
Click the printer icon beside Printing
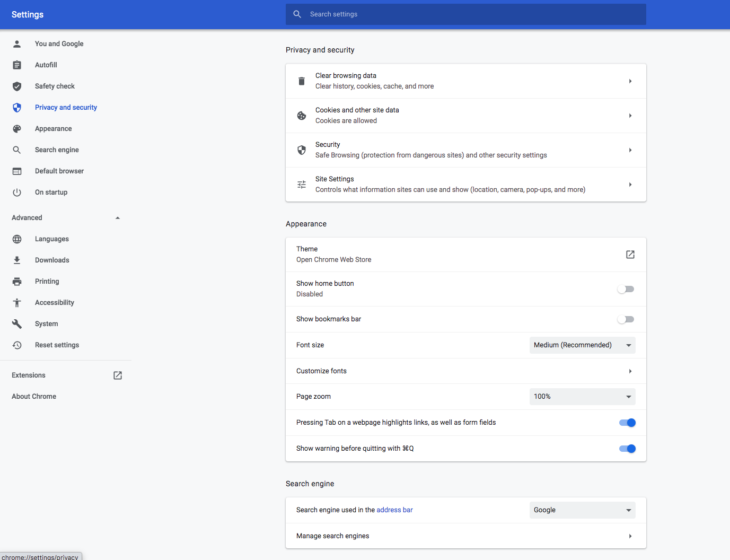[x=17, y=282]
